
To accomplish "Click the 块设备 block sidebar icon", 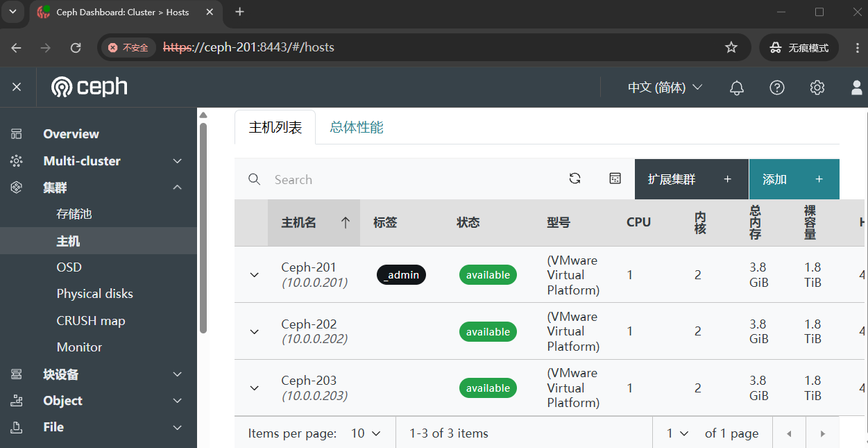I will click(17, 374).
